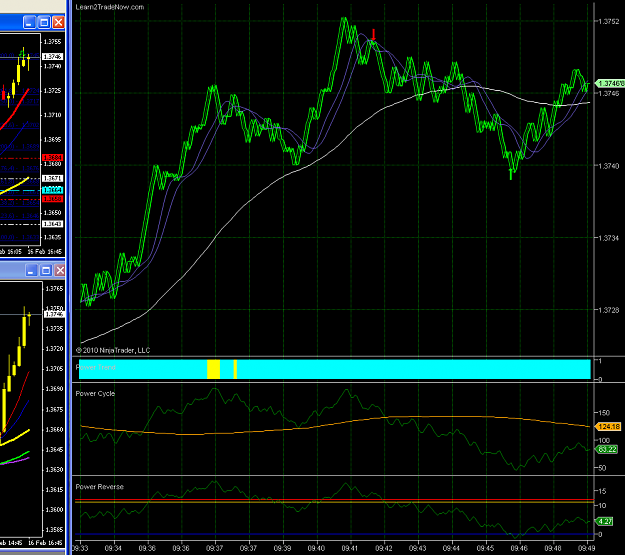Click the white 1.3671 price label in upper-left chart

click(x=53, y=178)
